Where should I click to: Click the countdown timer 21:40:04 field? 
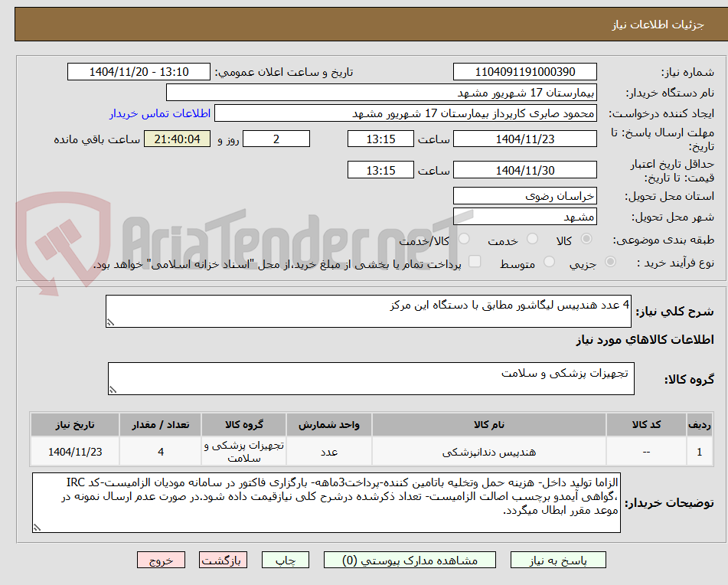[x=178, y=139]
